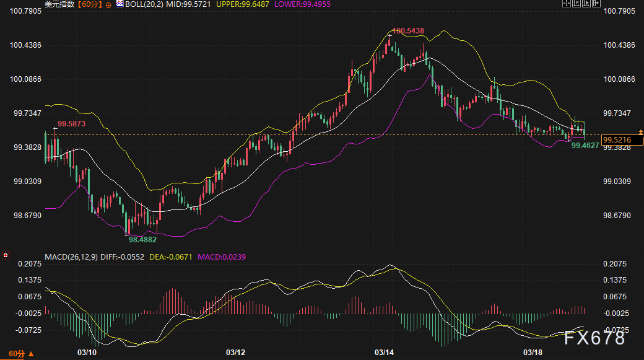The width and height of the screenshot is (644, 360).
Task: Click the 美元指数 symbol name
Action: 60,4
